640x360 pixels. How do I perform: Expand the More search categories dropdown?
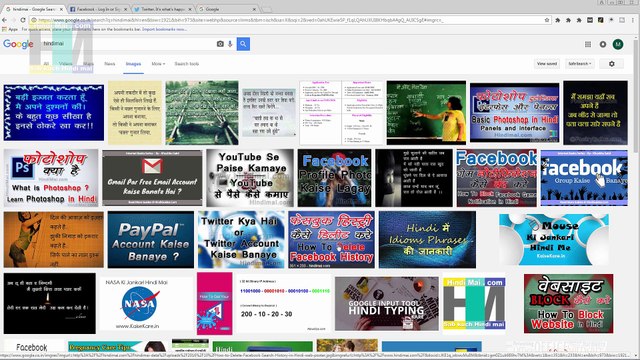(158, 64)
